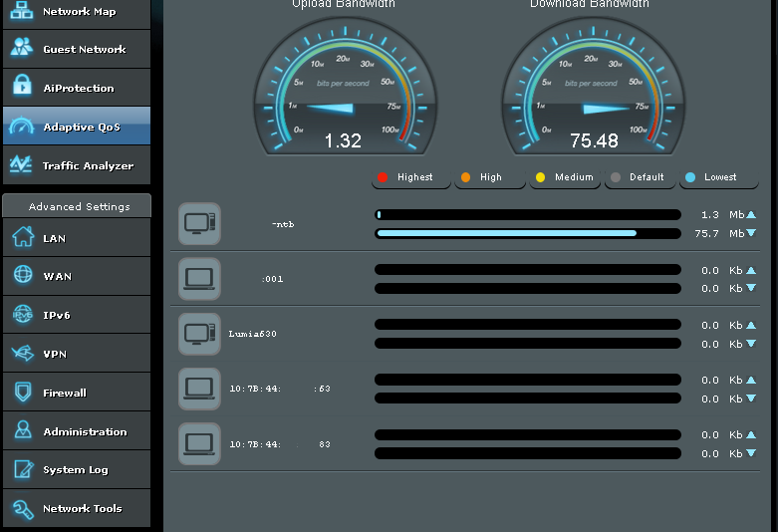
Task: Click the WAN globe icon
Action: coord(22,276)
